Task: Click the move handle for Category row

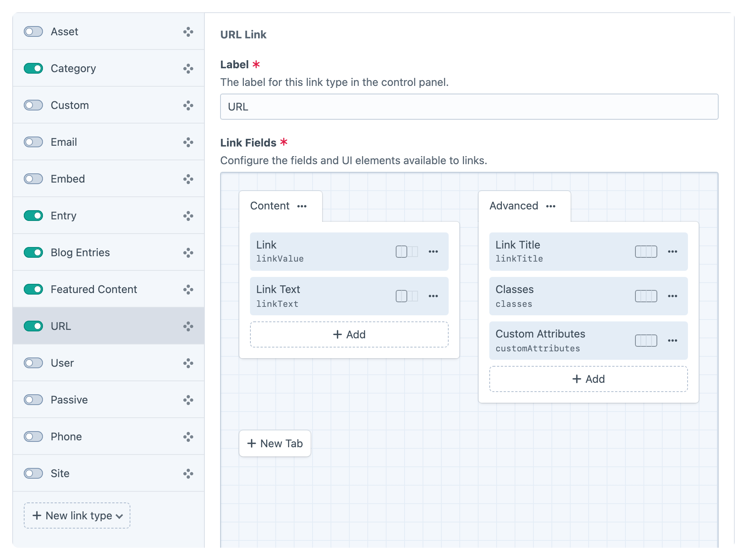Action: (188, 69)
